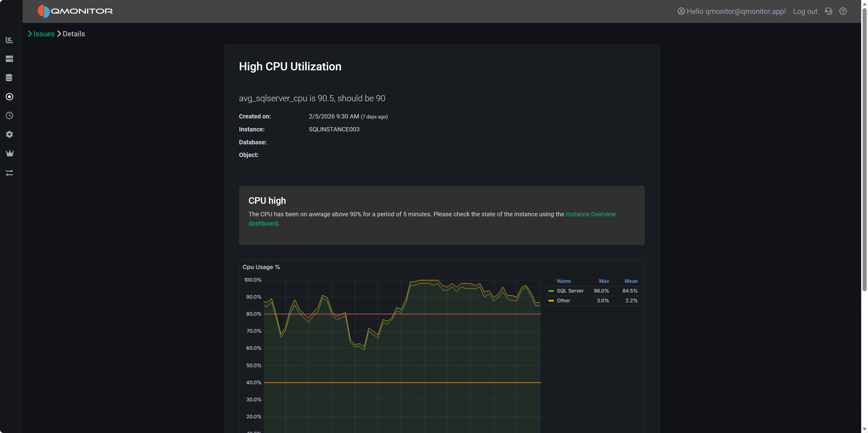The width and height of the screenshot is (868, 433).
Task: Open the Instance Overview dashboard link
Action: (591, 214)
